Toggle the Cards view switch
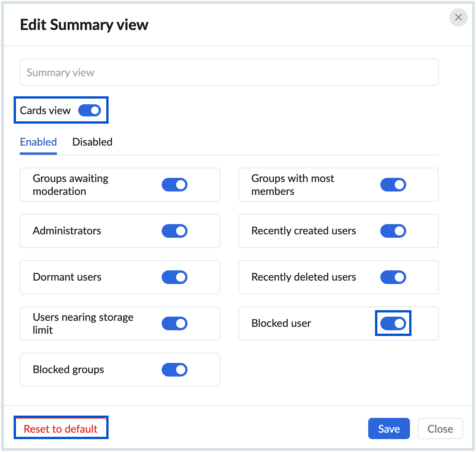This screenshot has height=452, width=476. 90,110
